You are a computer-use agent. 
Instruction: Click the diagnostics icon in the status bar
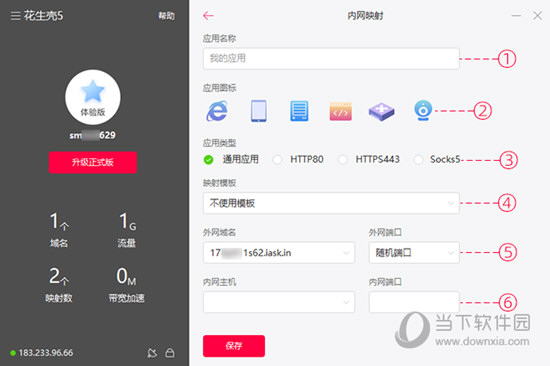click(152, 353)
